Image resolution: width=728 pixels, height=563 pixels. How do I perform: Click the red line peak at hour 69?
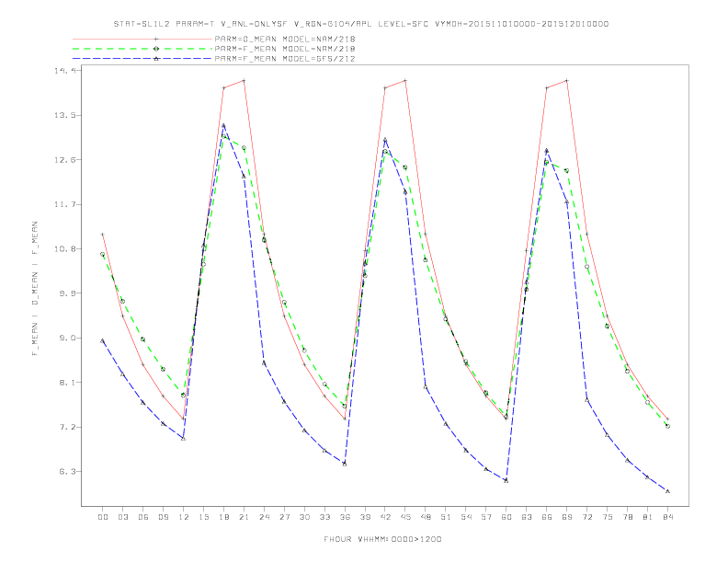tap(567, 80)
